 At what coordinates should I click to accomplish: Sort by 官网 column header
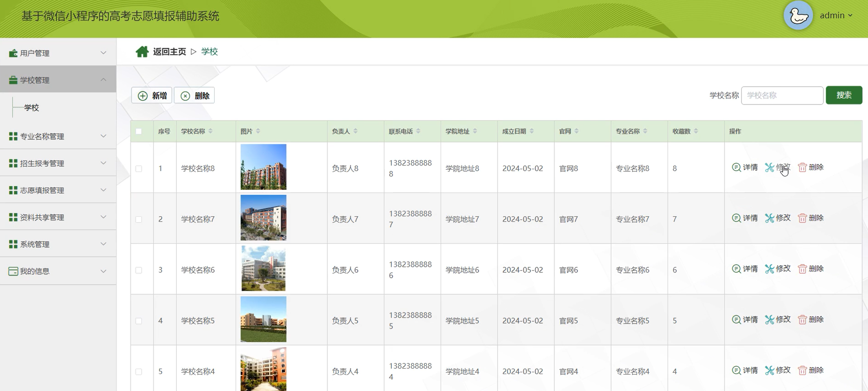tap(569, 131)
